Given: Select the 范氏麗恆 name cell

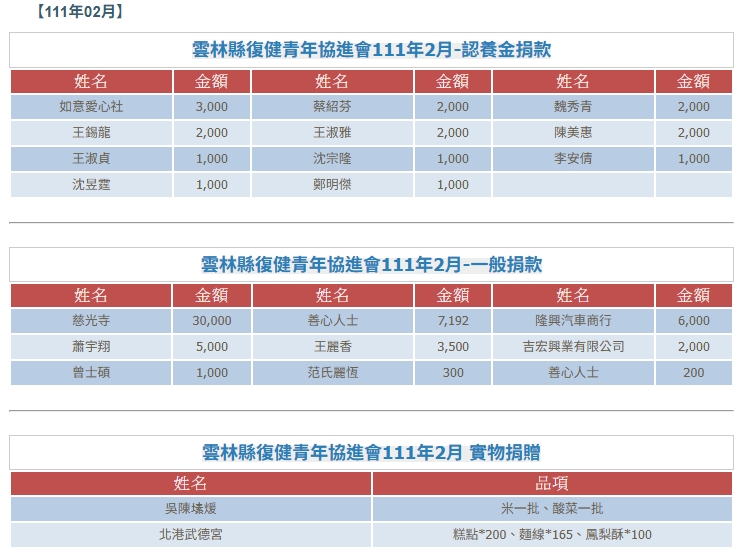Looking at the screenshot, I should coord(332,373).
